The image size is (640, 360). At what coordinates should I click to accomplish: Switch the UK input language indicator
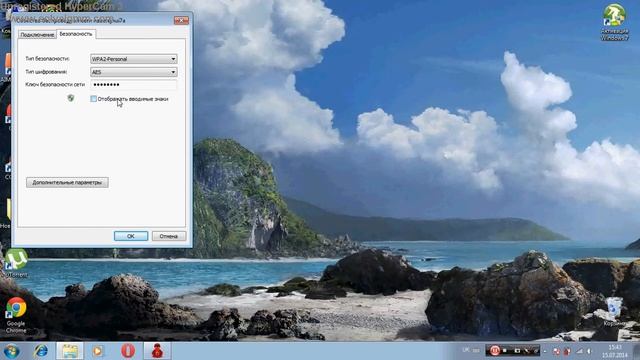coord(466,350)
